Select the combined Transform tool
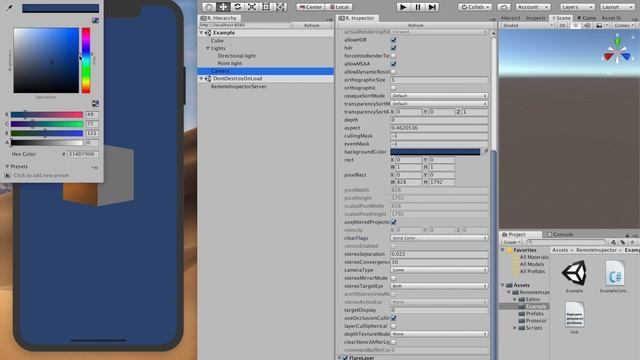This screenshot has width=640, height=360. tap(280, 7)
